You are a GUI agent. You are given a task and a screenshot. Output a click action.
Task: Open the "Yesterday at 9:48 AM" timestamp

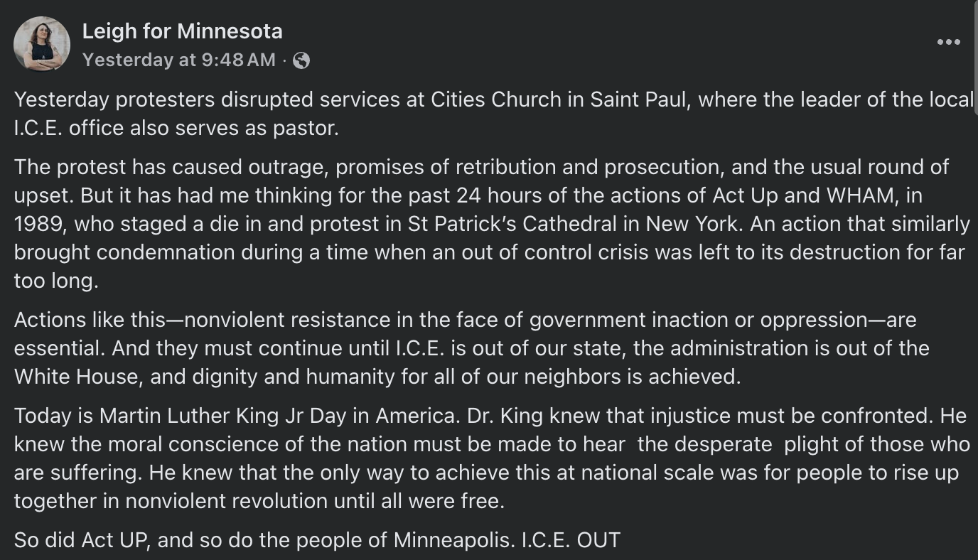point(178,60)
